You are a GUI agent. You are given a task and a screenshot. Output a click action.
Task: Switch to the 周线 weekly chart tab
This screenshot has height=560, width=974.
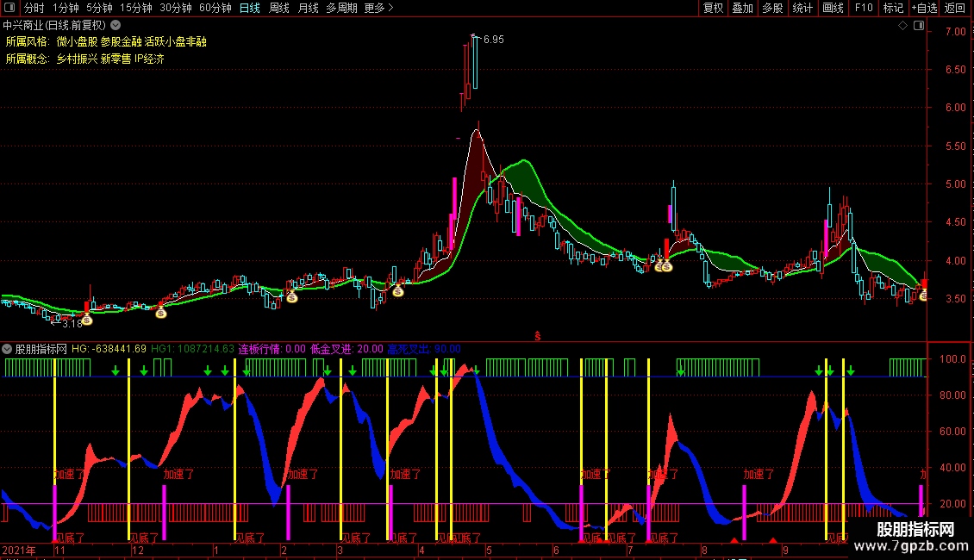coord(279,9)
